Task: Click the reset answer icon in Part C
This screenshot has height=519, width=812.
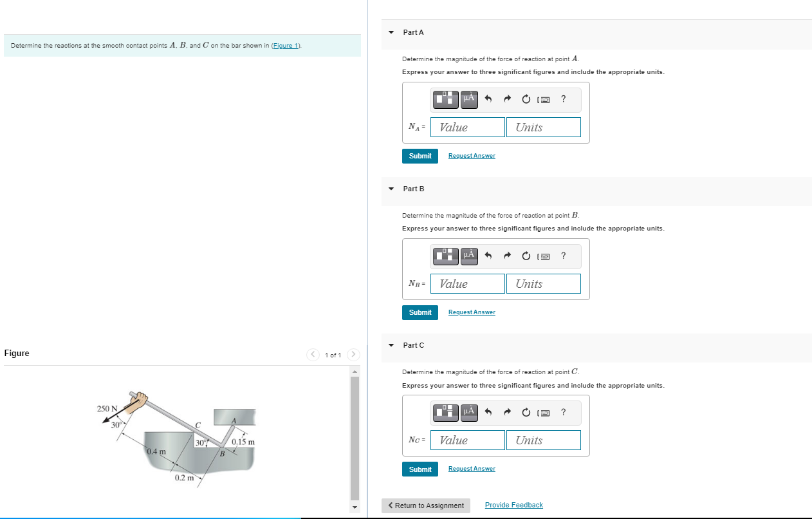Action: (526, 413)
